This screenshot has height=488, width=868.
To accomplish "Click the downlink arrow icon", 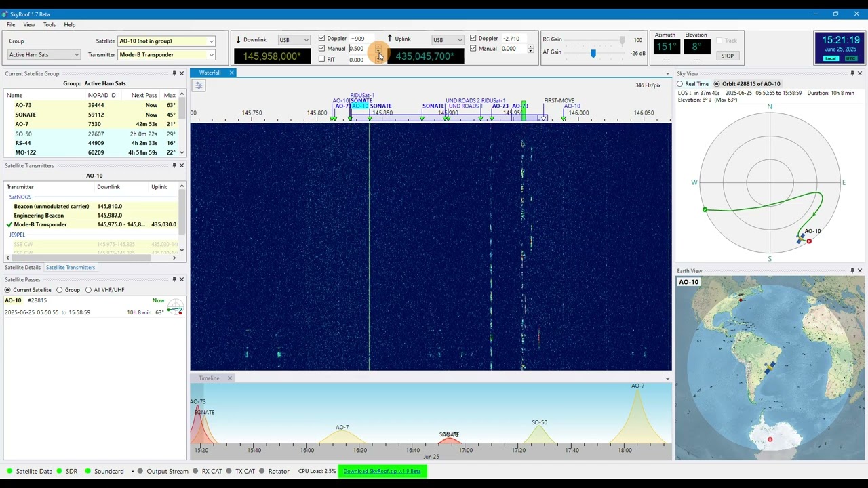I will tap(238, 40).
